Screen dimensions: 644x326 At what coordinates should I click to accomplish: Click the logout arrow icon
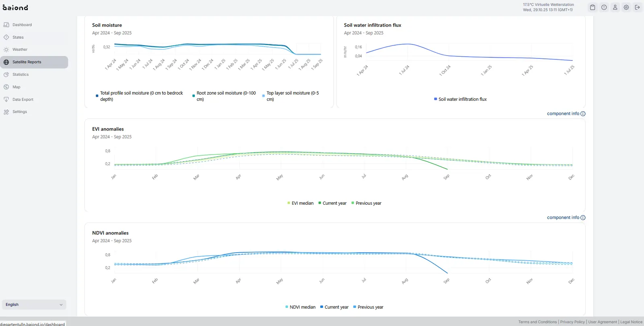click(x=637, y=7)
